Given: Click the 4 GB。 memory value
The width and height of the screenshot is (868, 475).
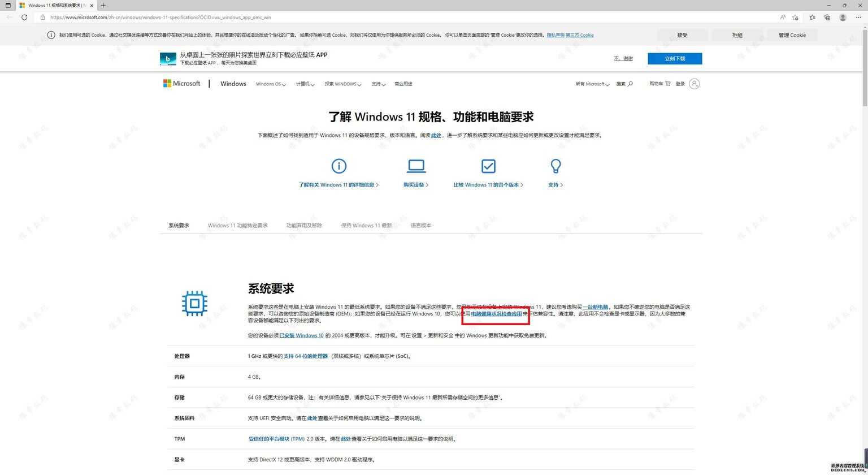Looking at the screenshot, I should pos(254,377).
